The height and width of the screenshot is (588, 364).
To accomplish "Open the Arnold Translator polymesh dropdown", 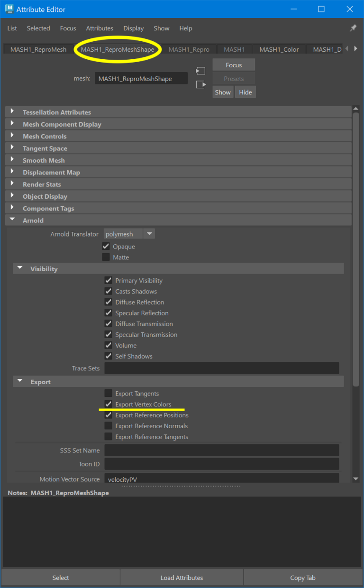I will [x=149, y=234].
